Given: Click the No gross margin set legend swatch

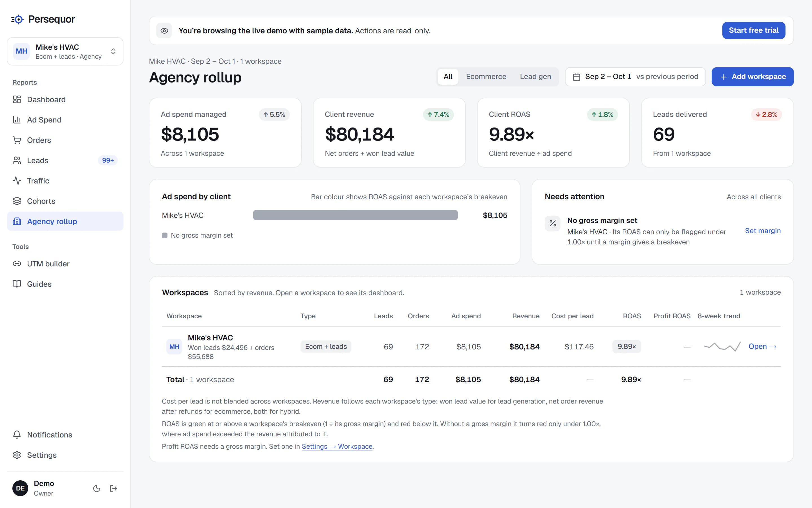Looking at the screenshot, I should 165,236.
